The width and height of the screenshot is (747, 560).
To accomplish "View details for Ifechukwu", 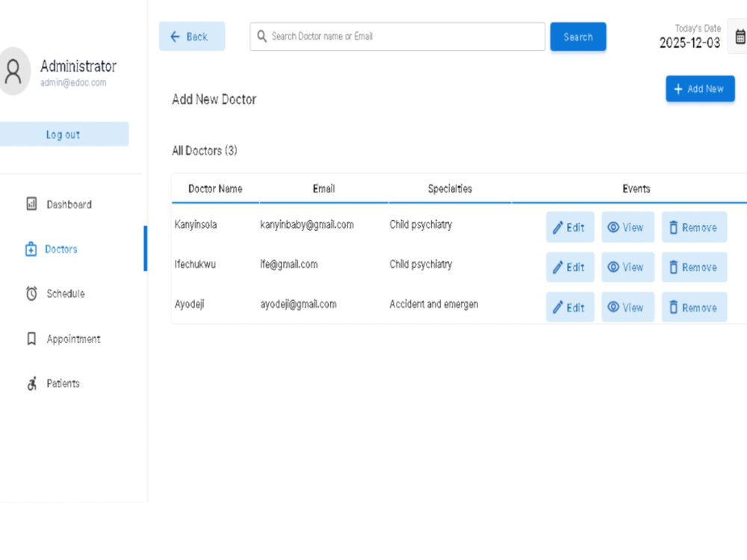I will 627,267.
